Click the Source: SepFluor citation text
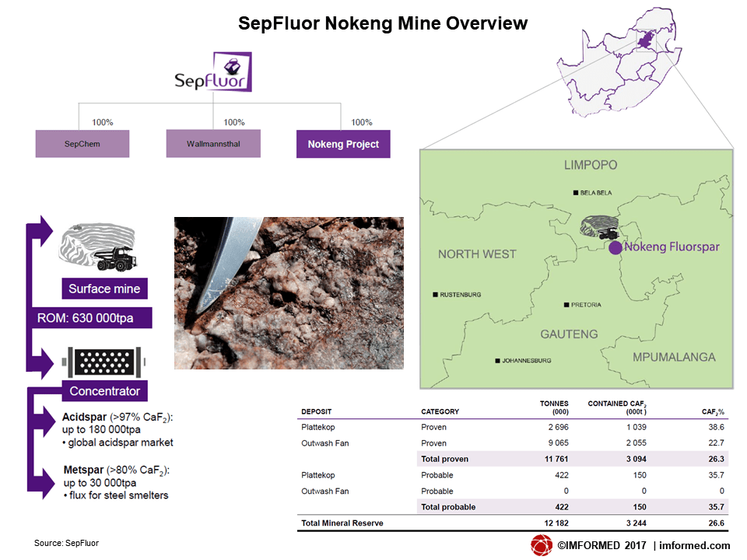Screen dimensions: 747x560 65,544
